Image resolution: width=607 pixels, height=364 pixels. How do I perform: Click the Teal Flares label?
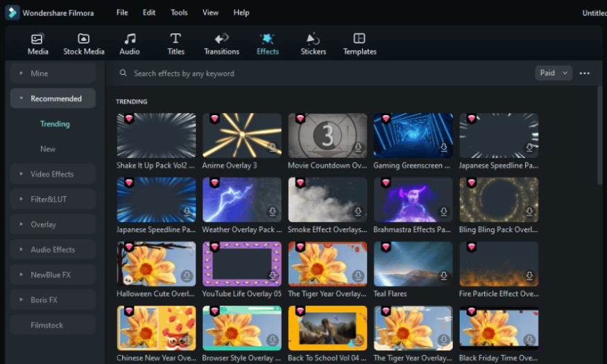point(390,294)
